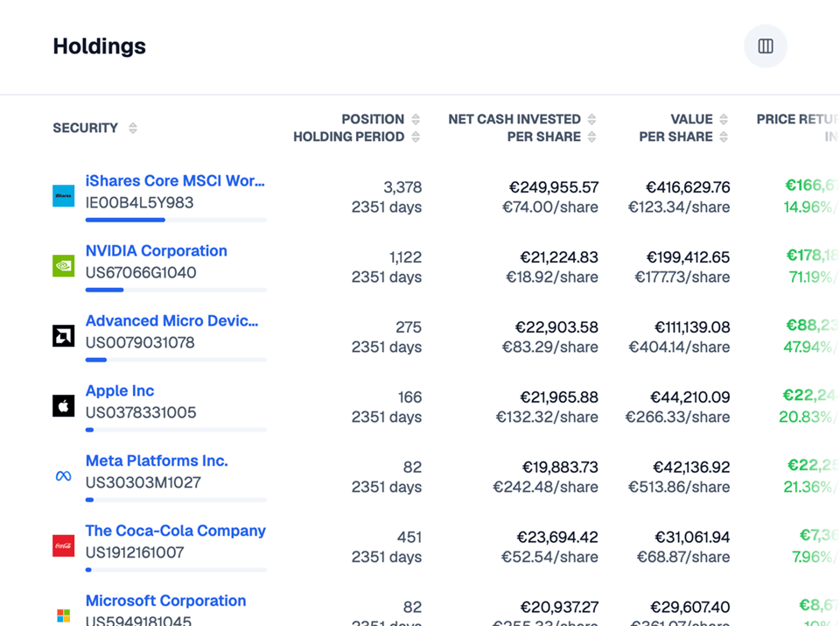Viewport: 840px width, 626px height.
Task: Open The Coca-Cola Company holding
Action: pyautogui.click(x=176, y=531)
